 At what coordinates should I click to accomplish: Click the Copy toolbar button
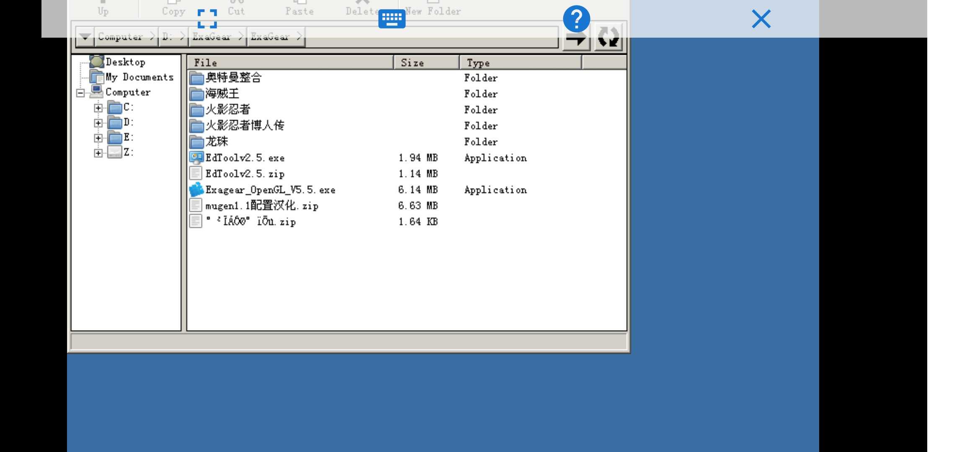tap(173, 9)
